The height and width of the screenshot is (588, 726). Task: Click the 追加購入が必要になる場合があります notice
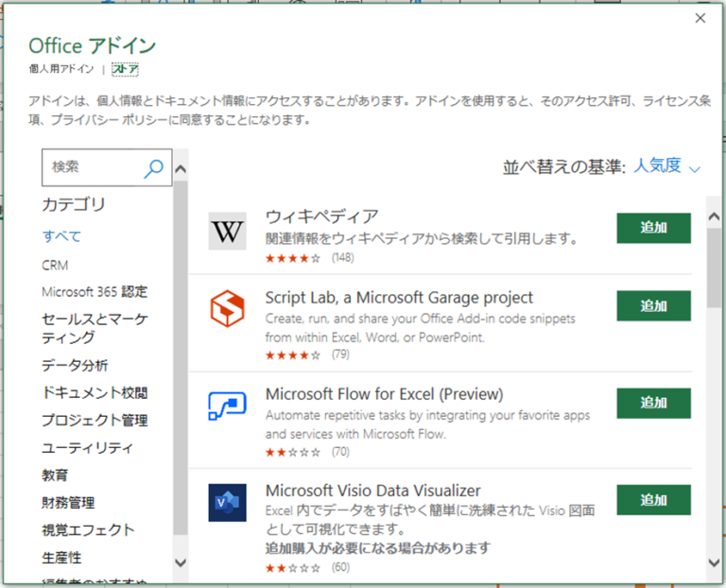click(x=378, y=548)
